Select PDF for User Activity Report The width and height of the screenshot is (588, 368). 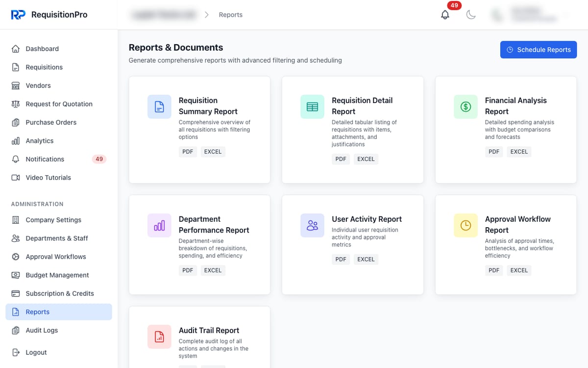pos(341,259)
